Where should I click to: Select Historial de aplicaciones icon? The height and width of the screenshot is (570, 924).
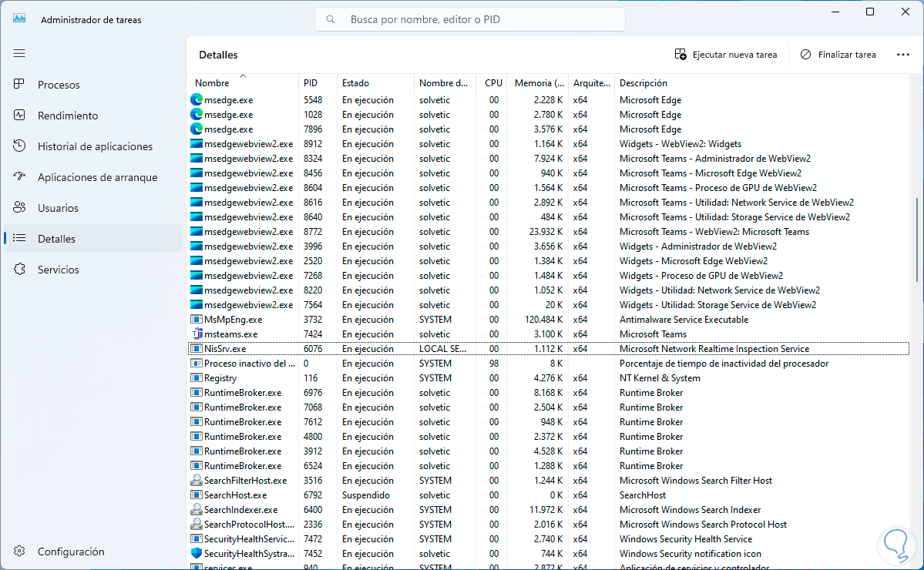[x=20, y=146]
